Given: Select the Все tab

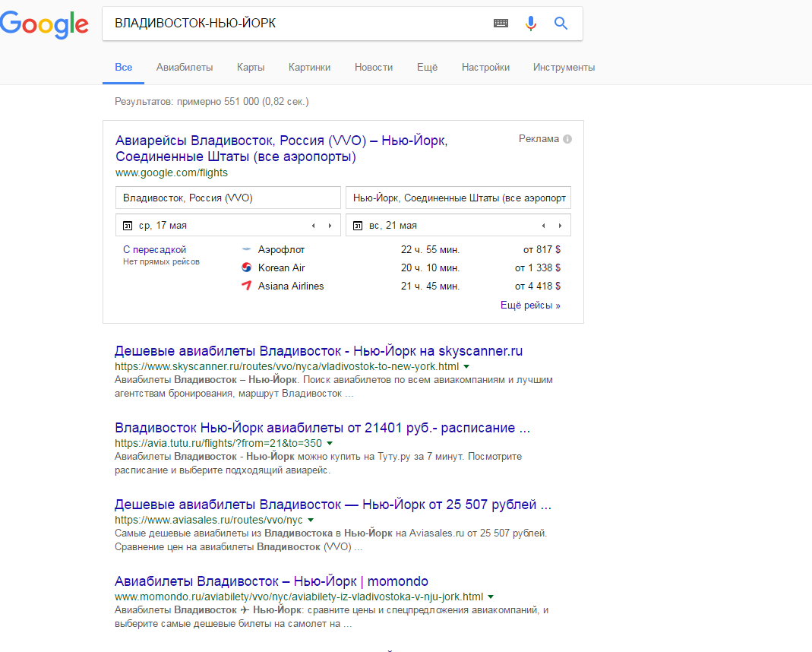Looking at the screenshot, I should [123, 68].
